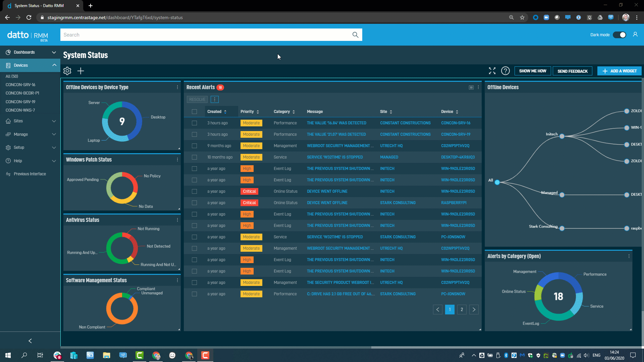The height and width of the screenshot is (362, 644).
Task: Open CONCON-BCDR-P1 in the sidebar
Action: [x=22, y=93]
